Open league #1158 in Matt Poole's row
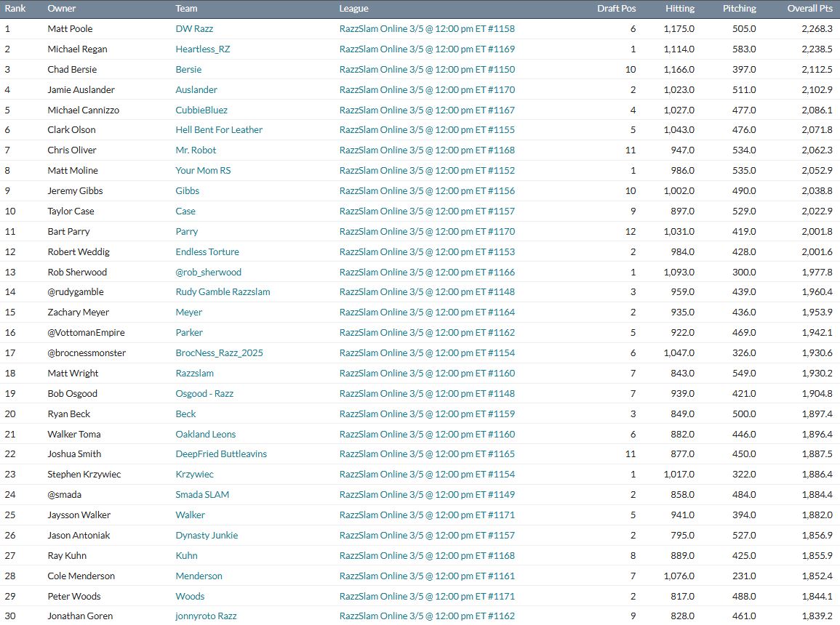Screen dimensions: 840x625 click(427, 29)
